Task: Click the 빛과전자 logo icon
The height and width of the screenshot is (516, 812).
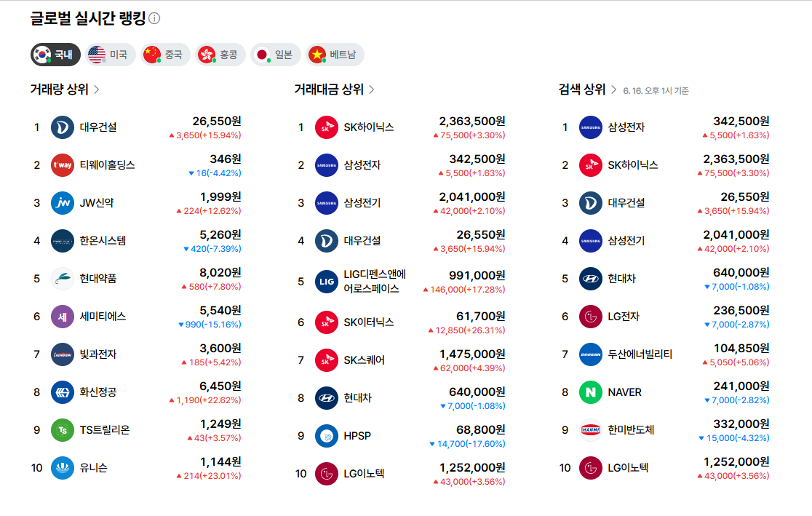Action: point(63,354)
